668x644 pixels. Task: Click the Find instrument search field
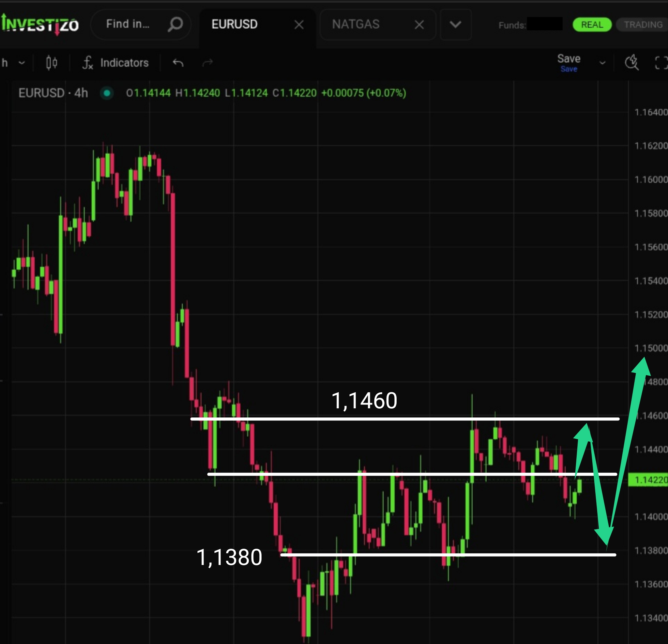coord(140,24)
